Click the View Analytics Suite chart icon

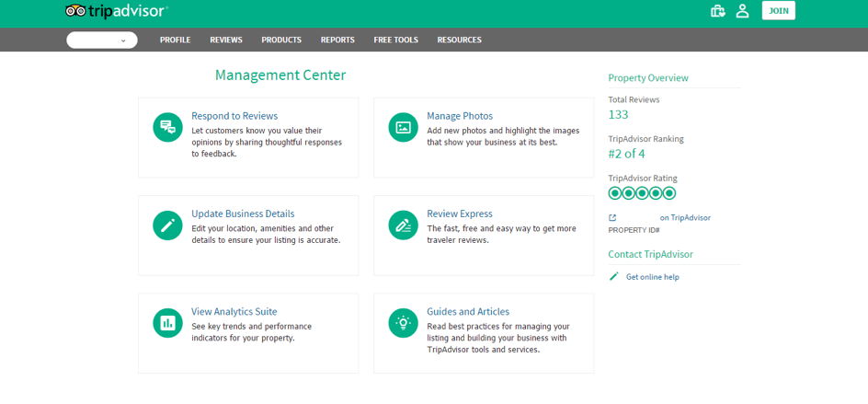point(167,323)
